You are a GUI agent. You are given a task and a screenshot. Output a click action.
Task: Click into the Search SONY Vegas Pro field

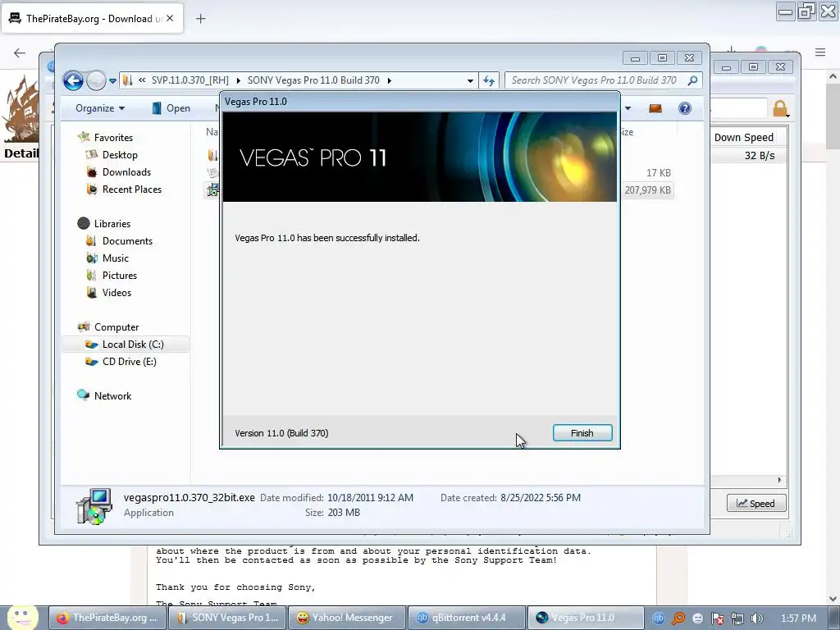(x=595, y=80)
